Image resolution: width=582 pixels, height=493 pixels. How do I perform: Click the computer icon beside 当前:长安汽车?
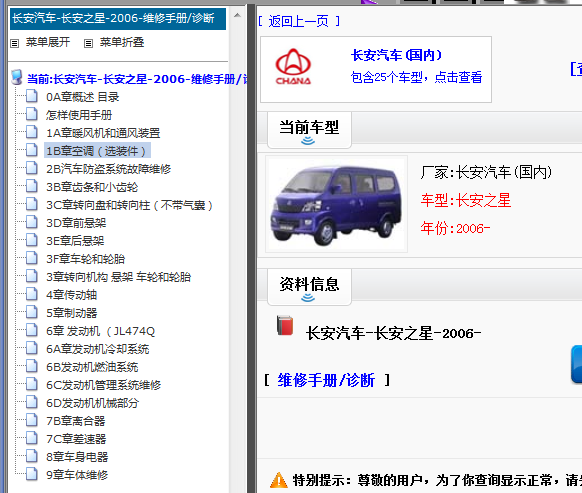pos(17,77)
